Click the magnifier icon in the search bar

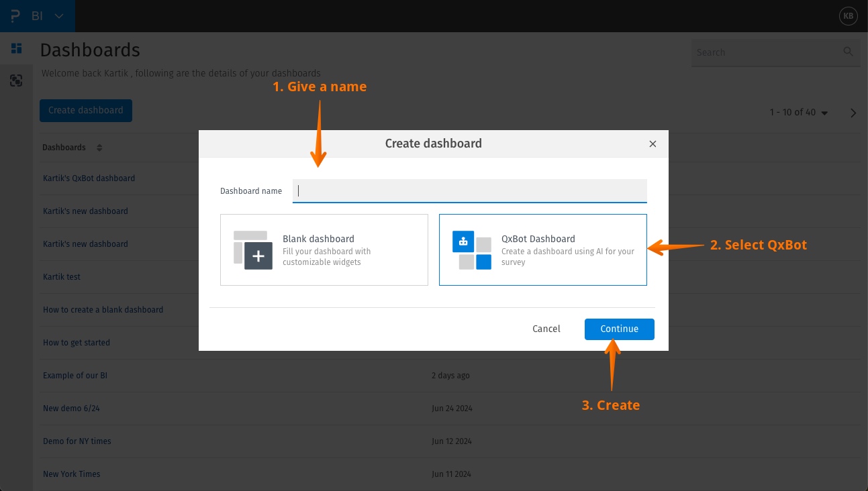847,51
